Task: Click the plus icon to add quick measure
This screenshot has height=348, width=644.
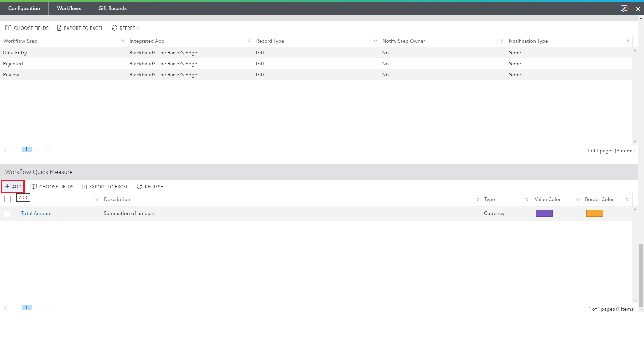Action: [8, 187]
